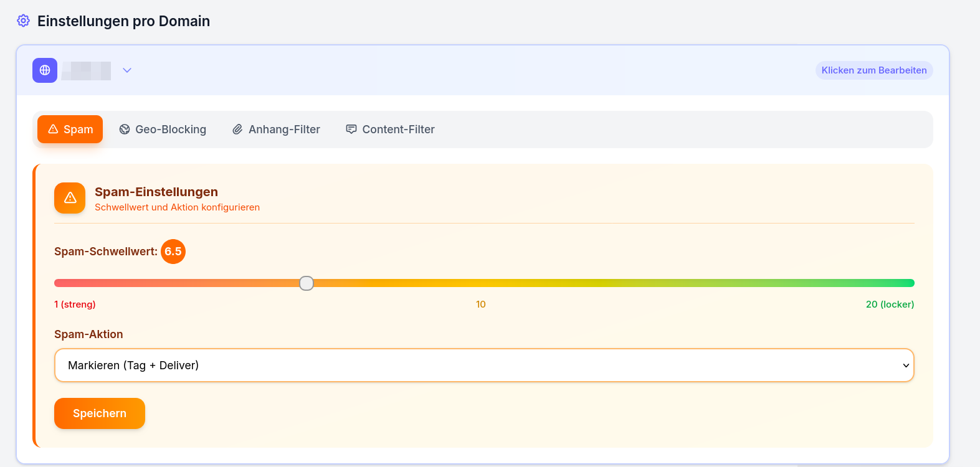Click the purple globe domain icon
This screenshot has width=980, height=467.
pyautogui.click(x=45, y=70)
